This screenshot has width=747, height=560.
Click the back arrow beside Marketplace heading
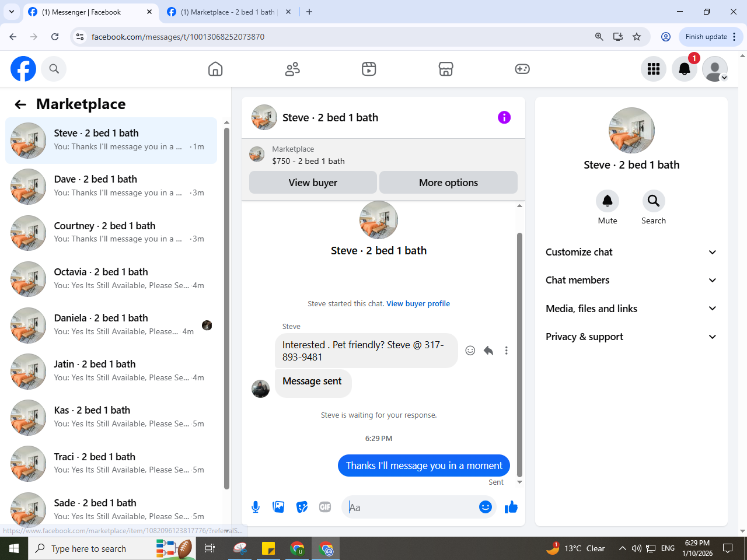[20, 104]
